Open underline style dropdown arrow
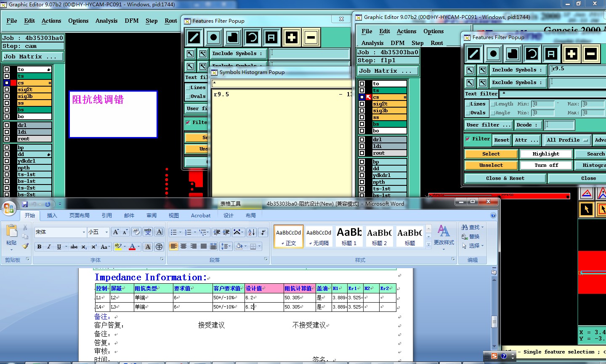Viewport: 606px width, 364px height. (66, 247)
